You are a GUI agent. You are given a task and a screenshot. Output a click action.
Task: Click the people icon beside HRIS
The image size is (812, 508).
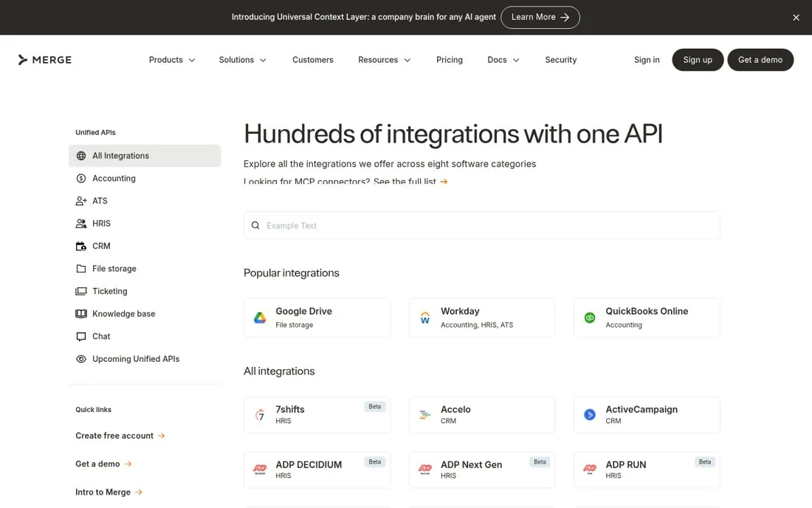[x=81, y=224]
